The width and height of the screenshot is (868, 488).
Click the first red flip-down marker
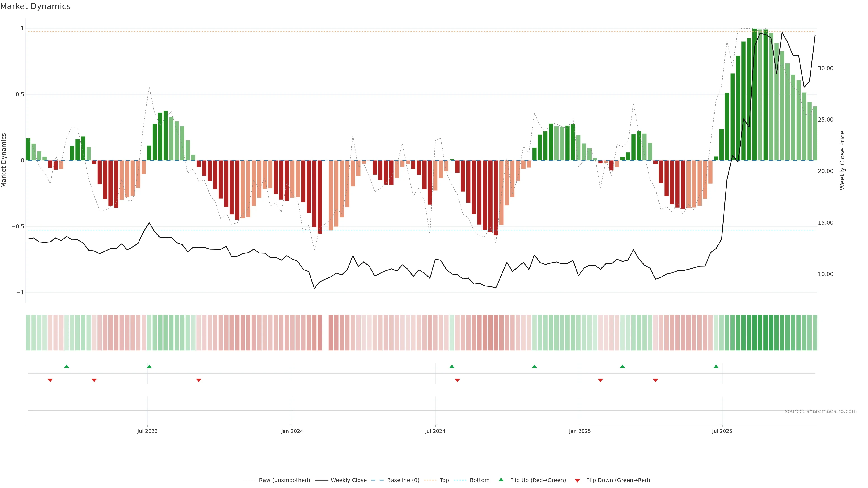(50, 380)
